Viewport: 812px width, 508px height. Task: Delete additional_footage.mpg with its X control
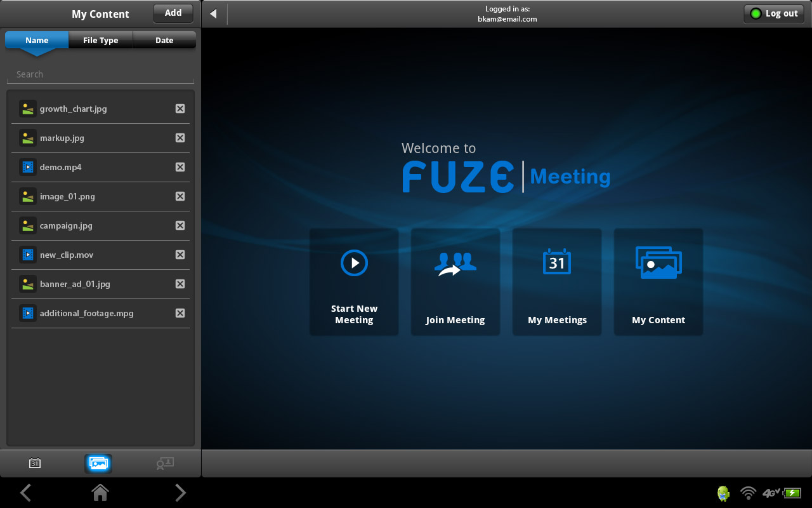180,313
